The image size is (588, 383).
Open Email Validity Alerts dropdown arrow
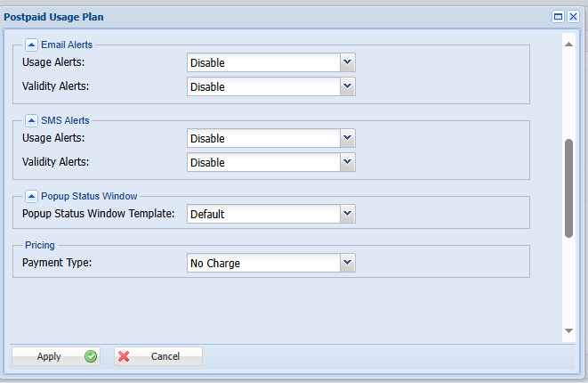click(x=348, y=86)
